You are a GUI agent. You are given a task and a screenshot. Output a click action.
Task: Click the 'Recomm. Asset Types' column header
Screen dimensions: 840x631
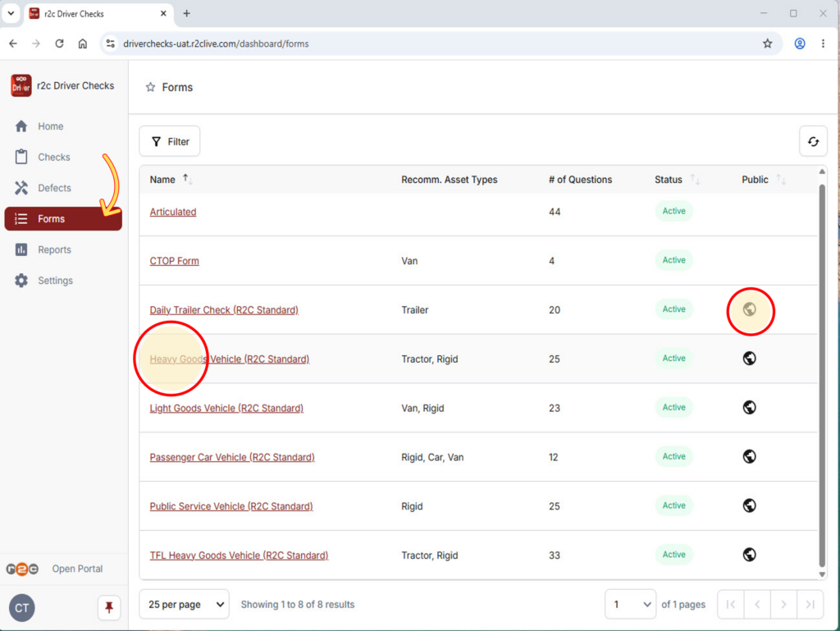[449, 180]
